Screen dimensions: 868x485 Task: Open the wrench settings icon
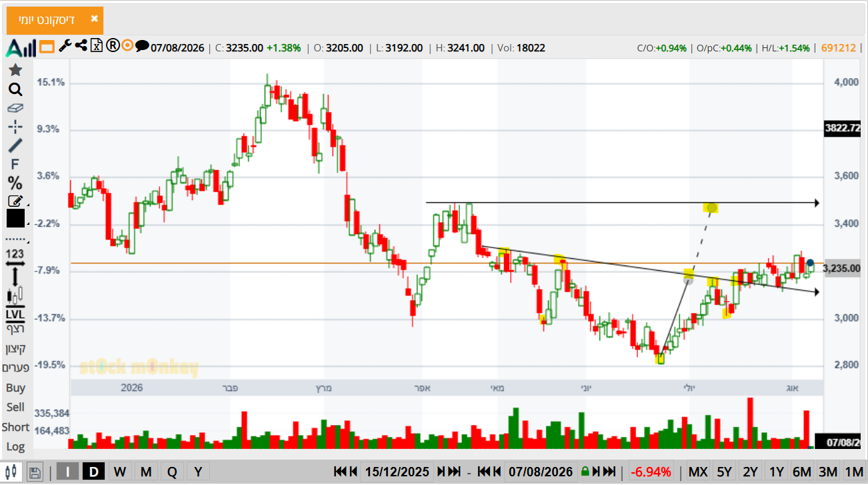click(x=65, y=46)
